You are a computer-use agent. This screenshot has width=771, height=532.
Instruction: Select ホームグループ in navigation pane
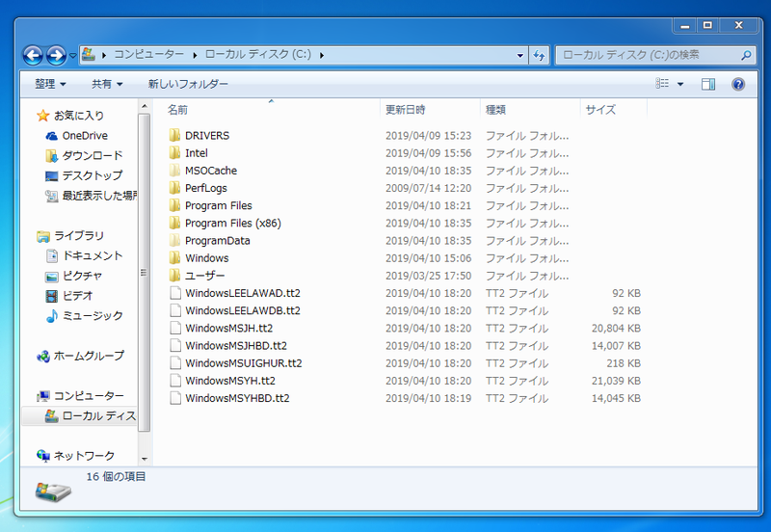[x=89, y=356]
